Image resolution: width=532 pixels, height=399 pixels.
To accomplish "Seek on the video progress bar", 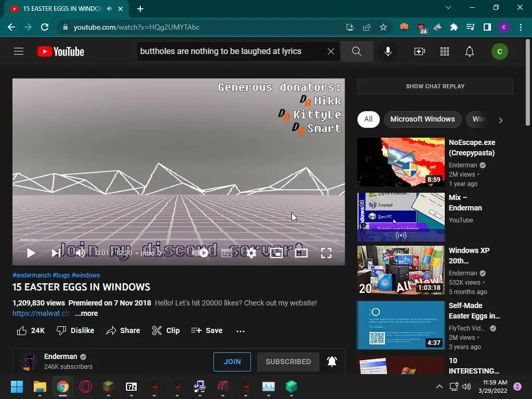I will tap(179, 240).
